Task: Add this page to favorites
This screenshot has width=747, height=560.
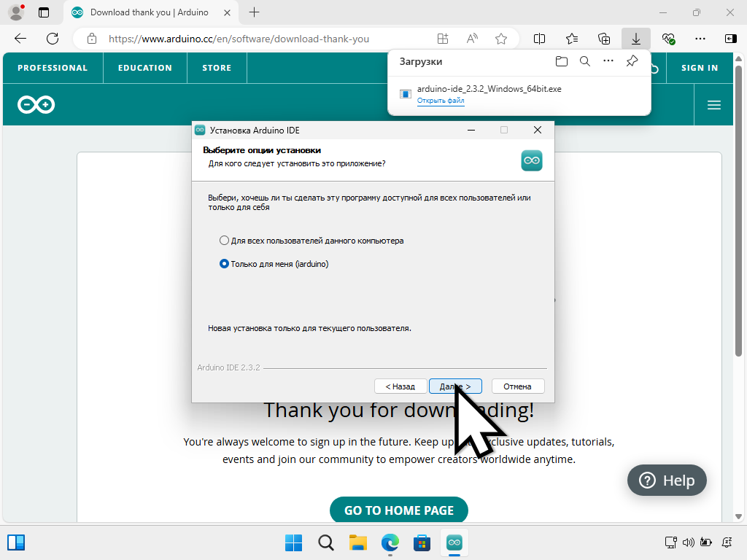Action: click(x=500, y=39)
